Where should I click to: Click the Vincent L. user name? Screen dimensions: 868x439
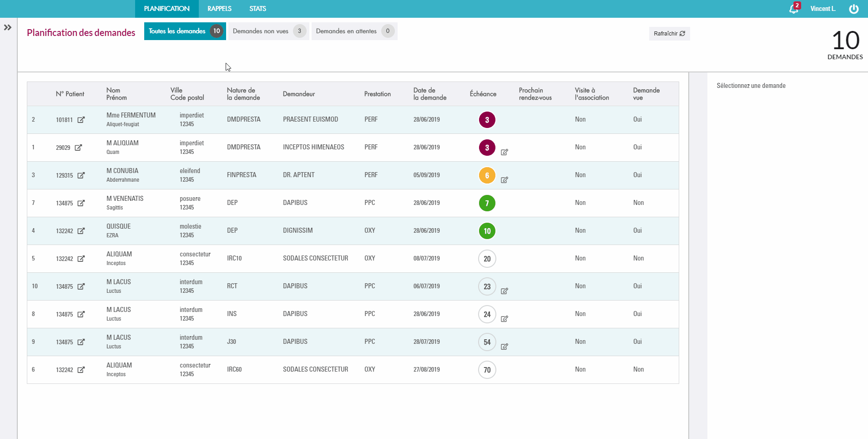pos(823,9)
